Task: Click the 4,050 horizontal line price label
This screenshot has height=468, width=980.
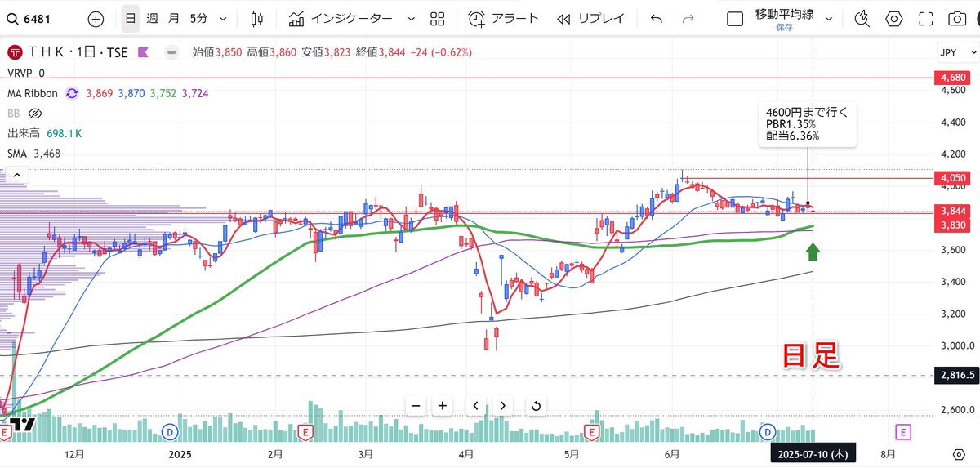Action: tap(955, 178)
